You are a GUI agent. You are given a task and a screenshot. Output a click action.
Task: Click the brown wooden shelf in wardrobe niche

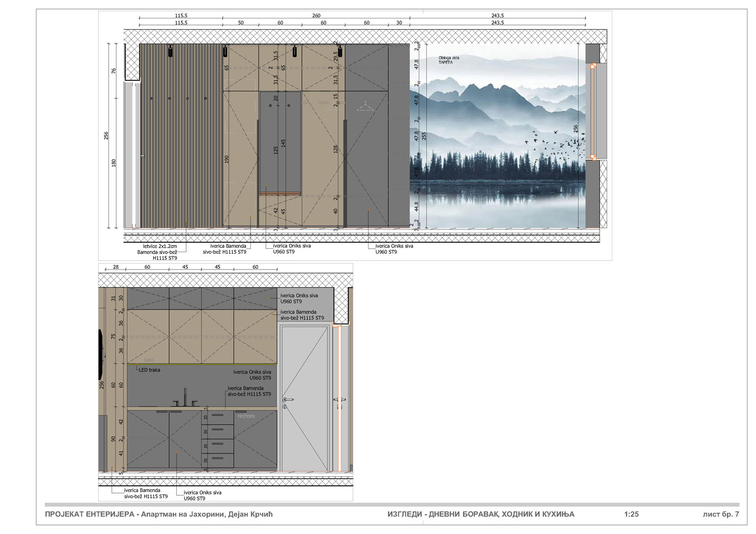[280, 193]
